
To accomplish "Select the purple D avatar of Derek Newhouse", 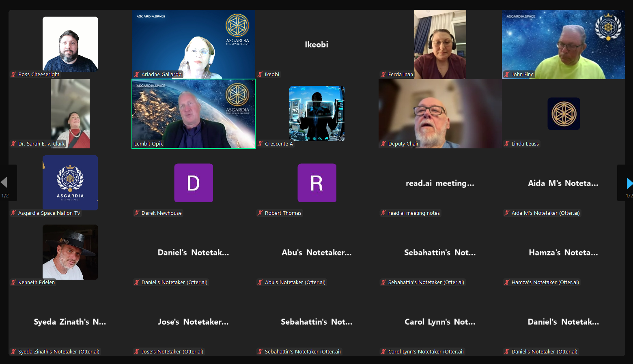I will [194, 183].
